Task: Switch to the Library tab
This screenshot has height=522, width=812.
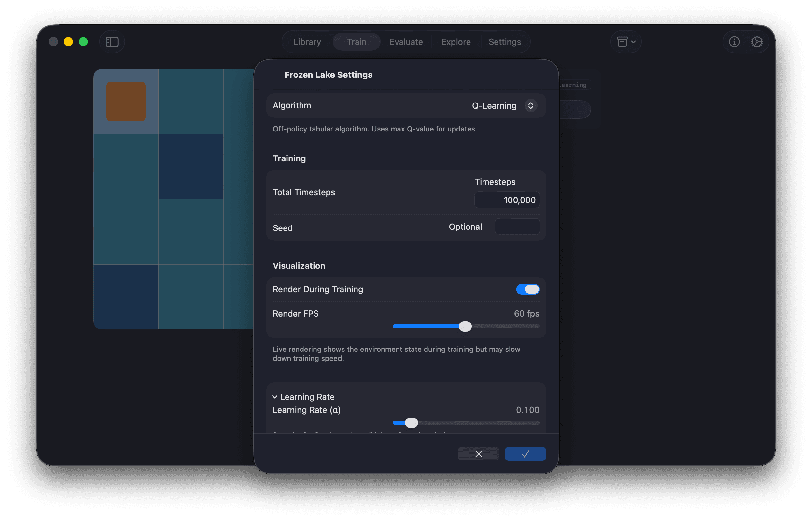Action: tap(307, 42)
